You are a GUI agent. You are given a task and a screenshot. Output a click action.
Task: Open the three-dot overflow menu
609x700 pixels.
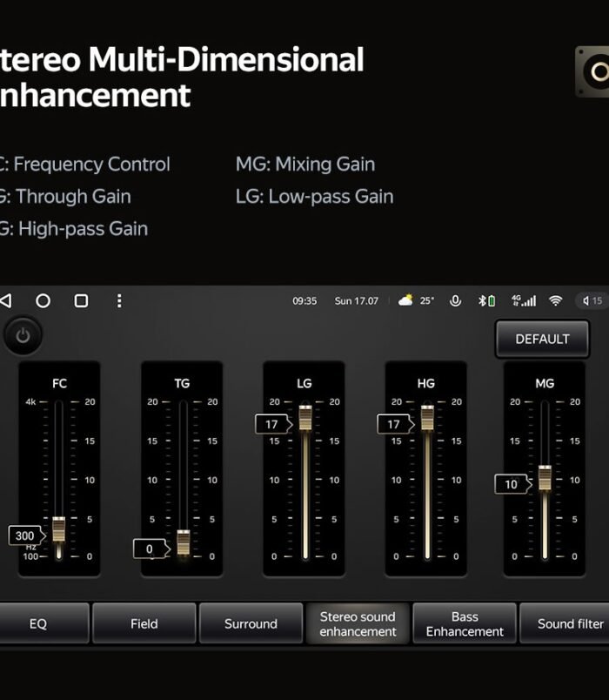click(x=119, y=301)
